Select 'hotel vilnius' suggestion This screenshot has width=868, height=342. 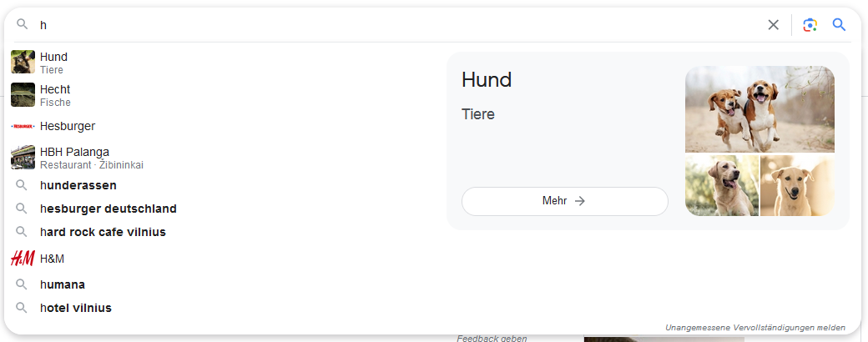pos(76,308)
